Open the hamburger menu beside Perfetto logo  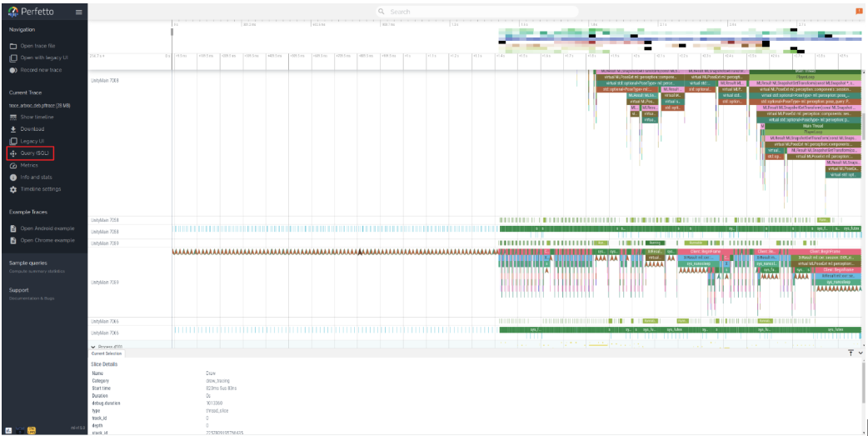point(78,12)
